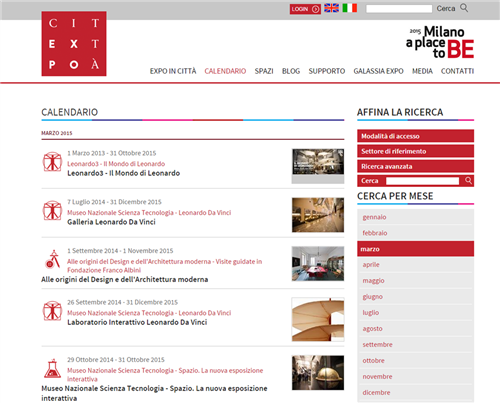Open the GALASSIA EXPO menu item

[x=378, y=71]
